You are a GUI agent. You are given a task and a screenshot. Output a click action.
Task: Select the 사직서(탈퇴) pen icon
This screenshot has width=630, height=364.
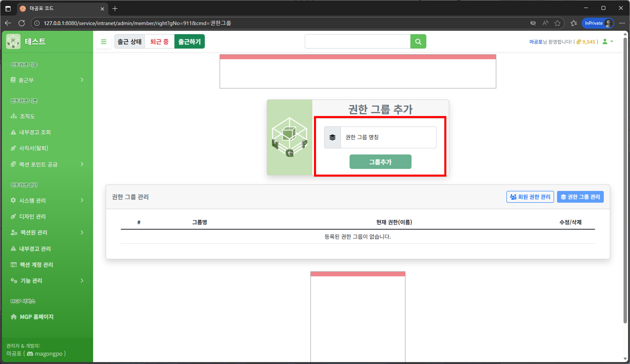(13, 148)
